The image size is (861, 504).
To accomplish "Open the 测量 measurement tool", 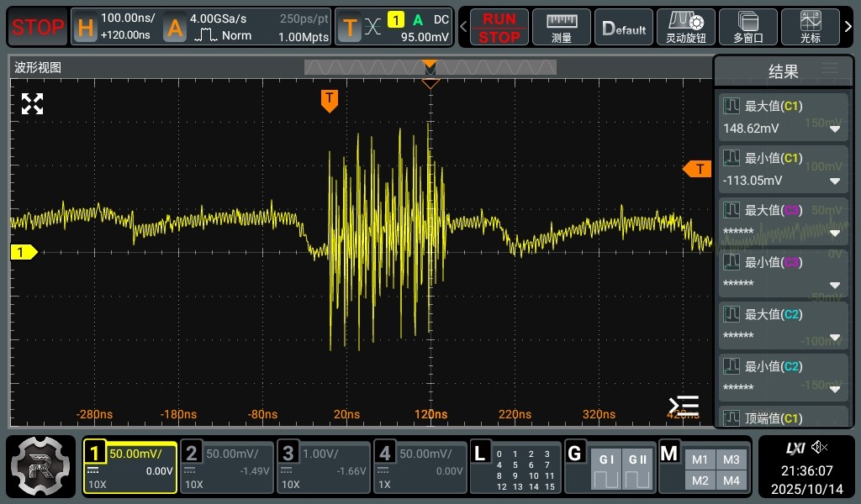I will [562, 28].
